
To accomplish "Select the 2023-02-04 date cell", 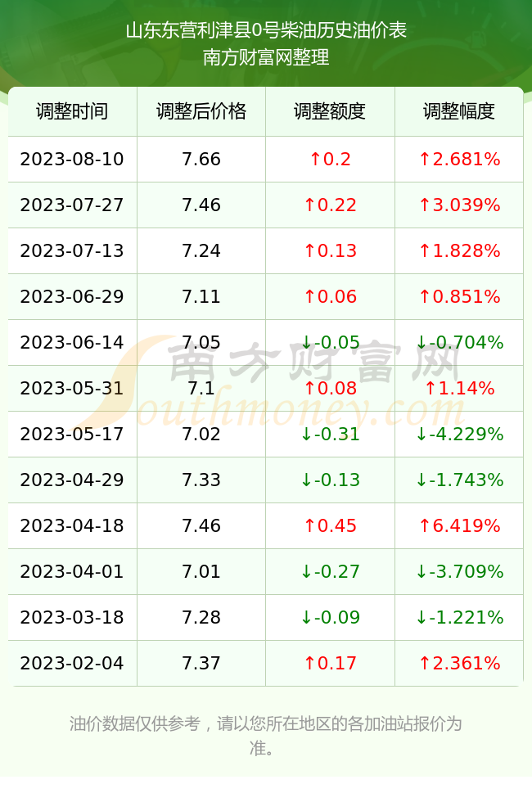I will click(x=72, y=664).
